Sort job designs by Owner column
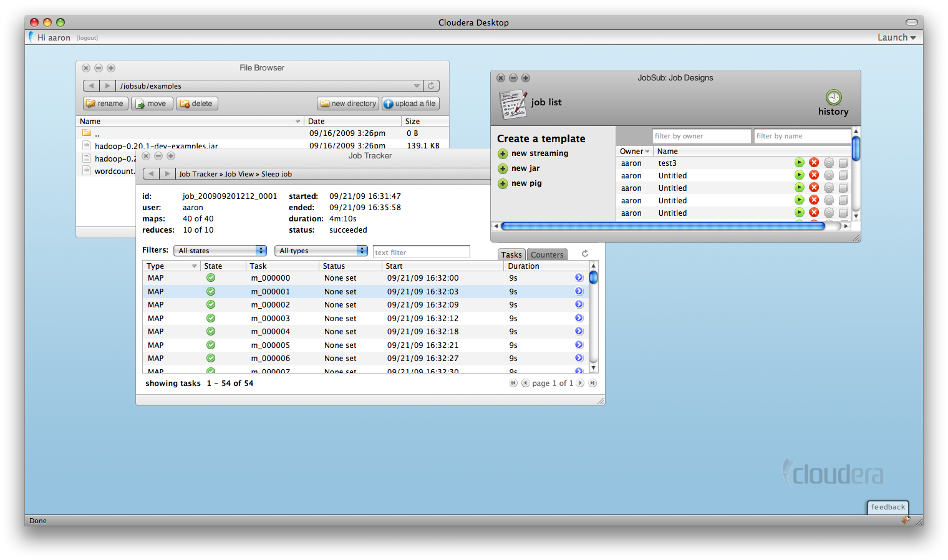Viewport: 948px width, 560px height. (x=634, y=151)
